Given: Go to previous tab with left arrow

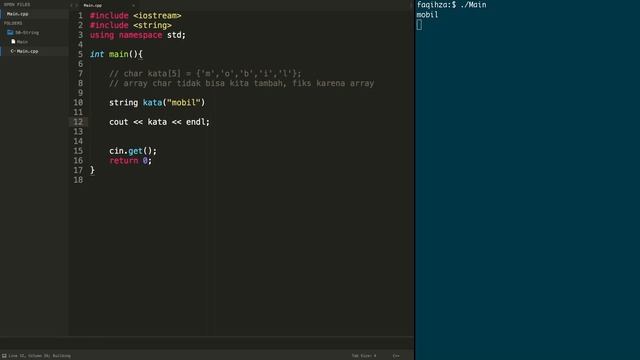Looking at the screenshot, I should [71, 5].
